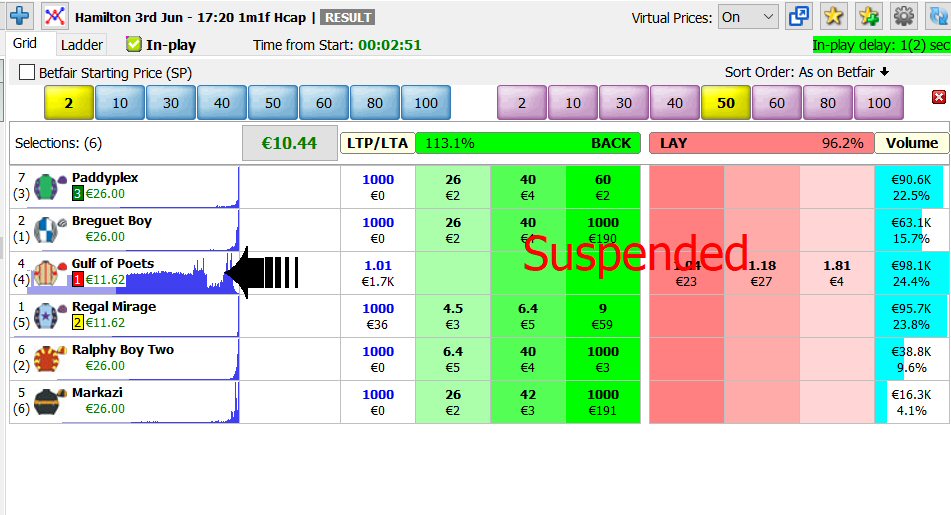The width and height of the screenshot is (951, 515).
Task: Click Regal Mirage star silk icon
Action: coord(46,316)
